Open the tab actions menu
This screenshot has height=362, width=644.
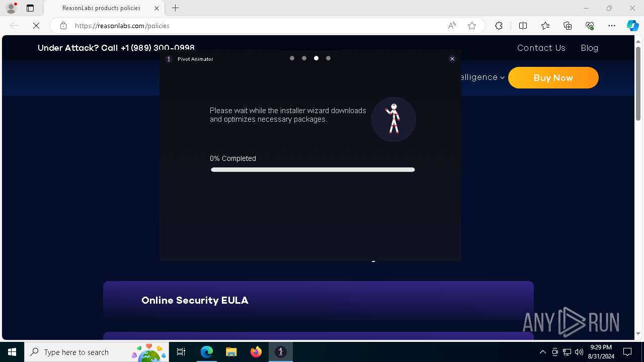[x=30, y=8]
